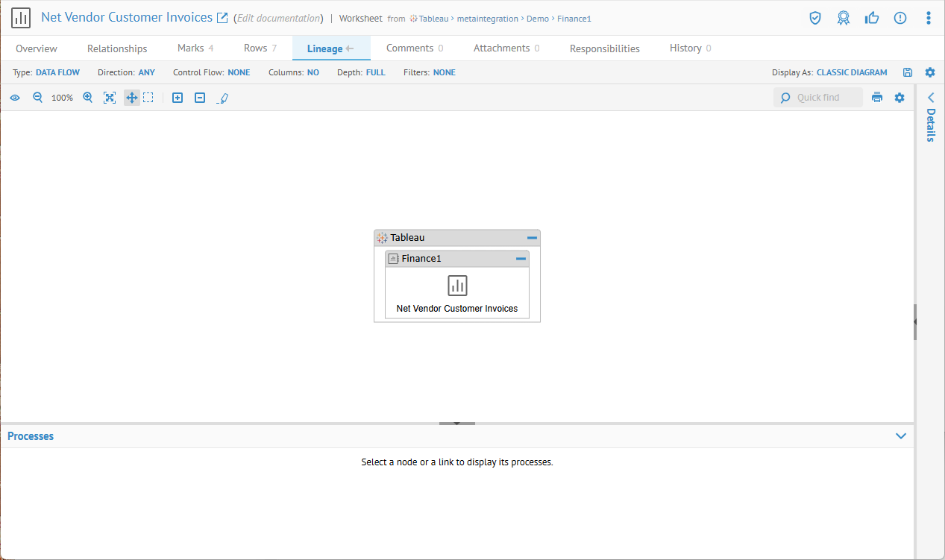The width and height of the screenshot is (945, 560).
Task: Toggle the eye overview icon
Action: (x=15, y=98)
